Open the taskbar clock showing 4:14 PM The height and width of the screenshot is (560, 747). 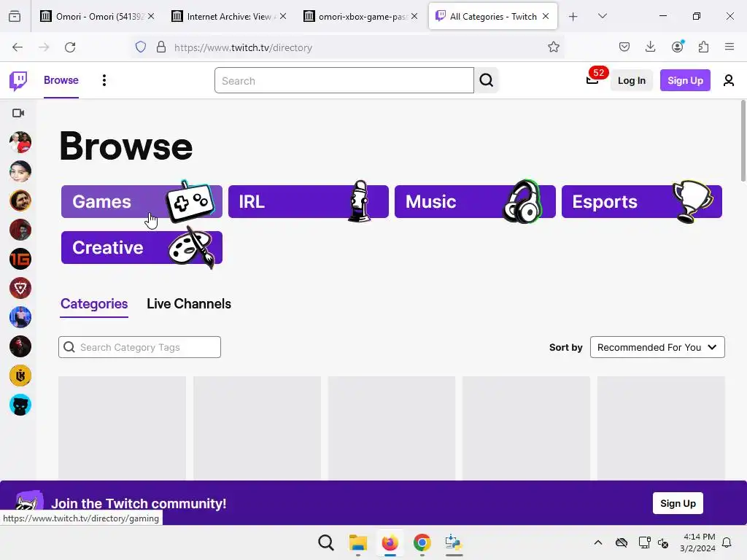(x=697, y=542)
